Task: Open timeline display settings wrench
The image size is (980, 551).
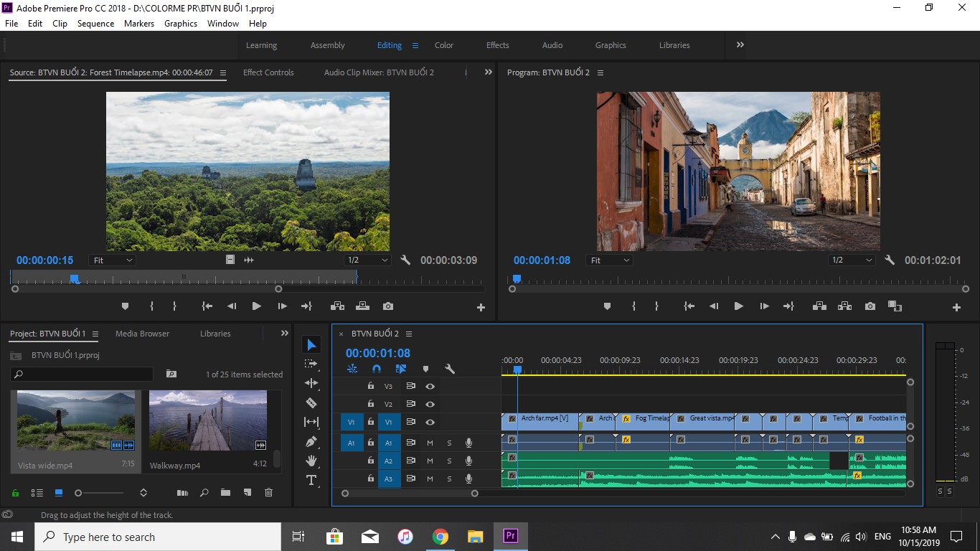Action: click(450, 369)
